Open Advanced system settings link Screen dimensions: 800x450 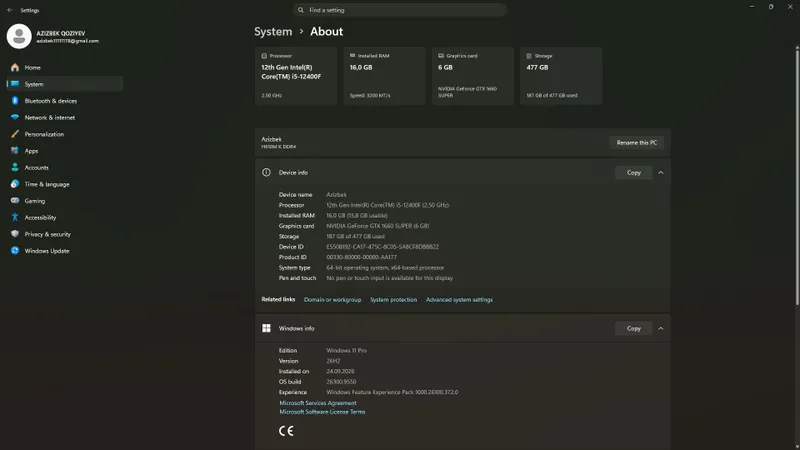coord(459,299)
